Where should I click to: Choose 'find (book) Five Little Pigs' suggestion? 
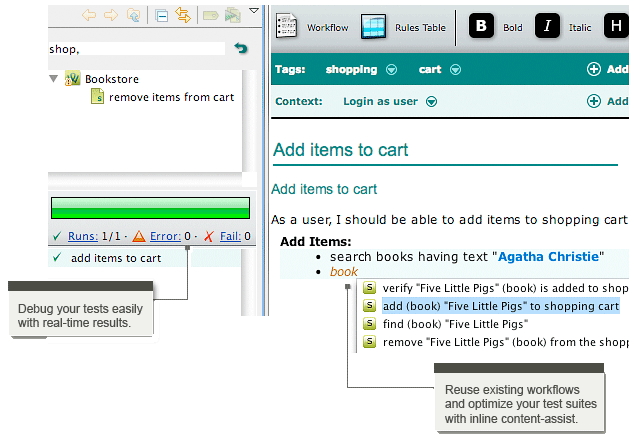454,324
